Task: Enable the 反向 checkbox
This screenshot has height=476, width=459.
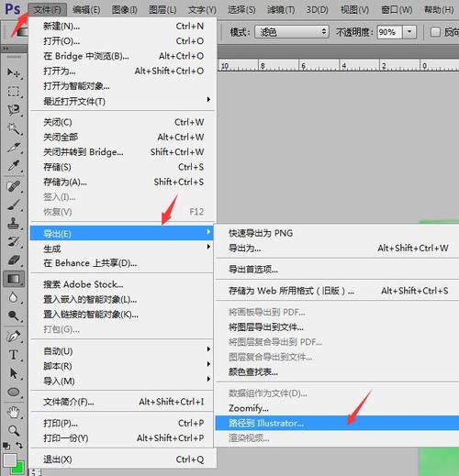Action: [435, 32]
